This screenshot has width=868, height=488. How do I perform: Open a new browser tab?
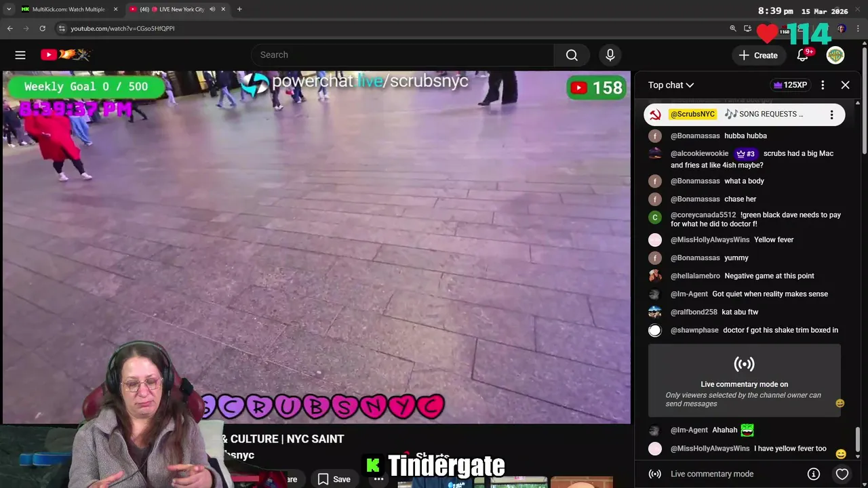239,9
